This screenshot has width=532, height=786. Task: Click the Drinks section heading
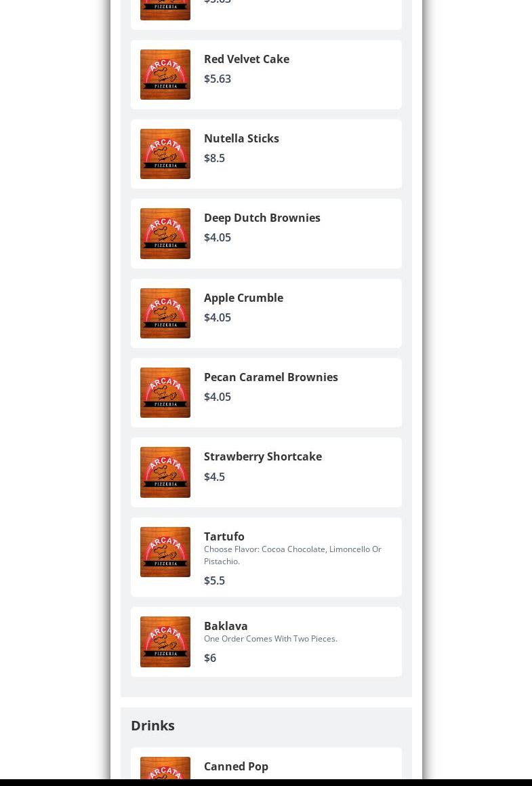(x=152, y=726)
